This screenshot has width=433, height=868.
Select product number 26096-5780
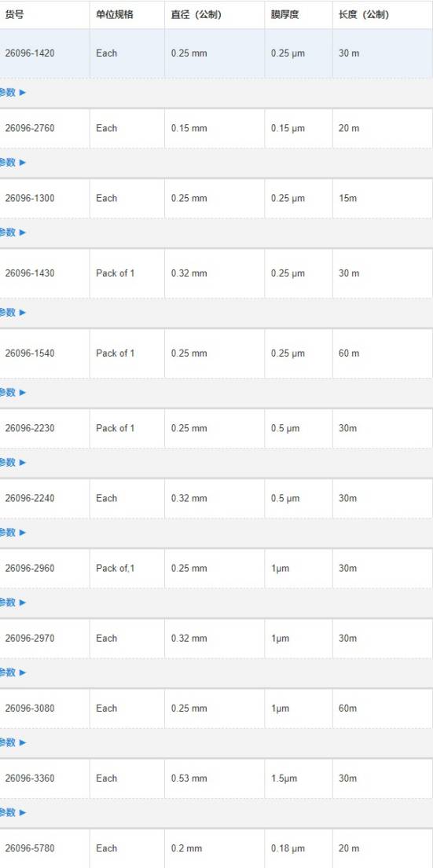(x=30, y=848)
